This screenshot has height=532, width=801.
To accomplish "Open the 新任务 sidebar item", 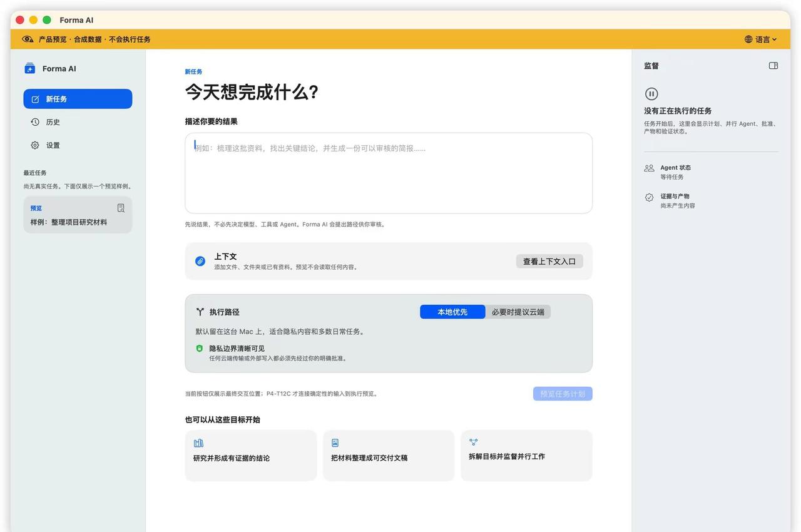I will pyautogui.click(x=78, y=99).
